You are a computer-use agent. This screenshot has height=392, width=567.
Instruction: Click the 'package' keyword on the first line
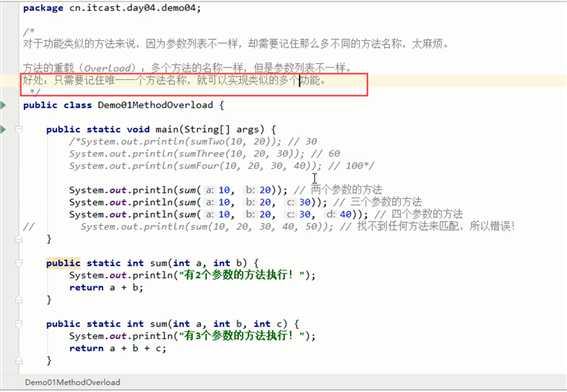coord(43,8)
